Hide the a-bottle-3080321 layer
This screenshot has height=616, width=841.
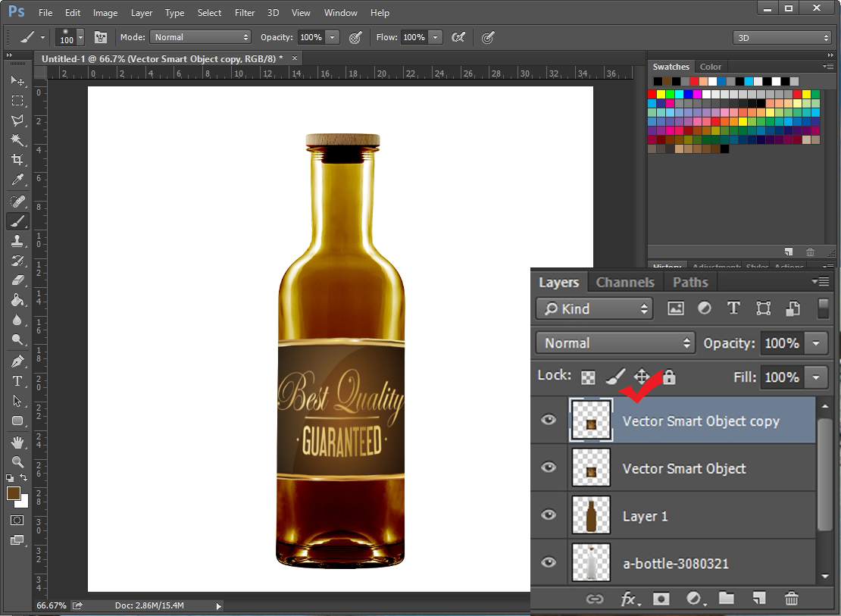point(548,562)
